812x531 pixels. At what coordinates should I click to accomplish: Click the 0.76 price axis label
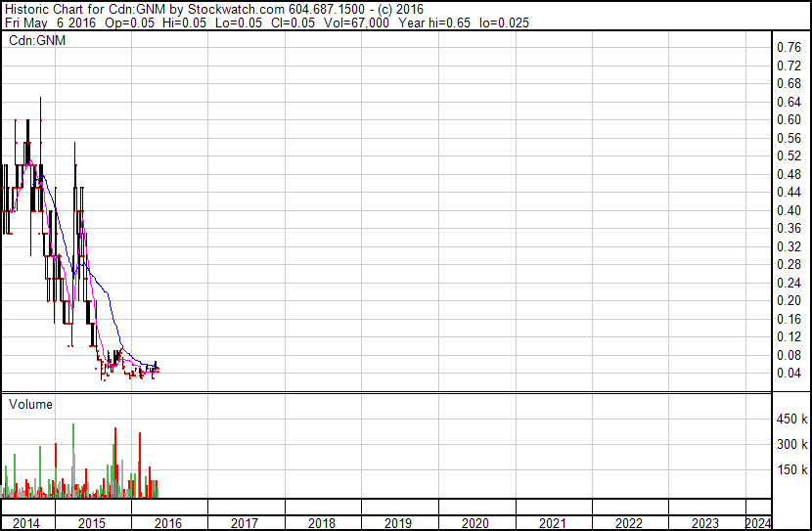pos(788,48)
